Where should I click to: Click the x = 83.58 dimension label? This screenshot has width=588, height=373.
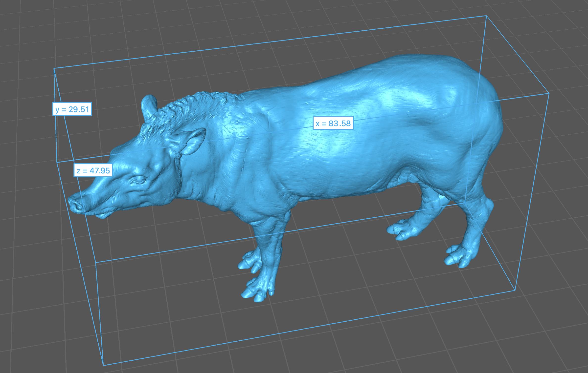click(x=333, y=123)
